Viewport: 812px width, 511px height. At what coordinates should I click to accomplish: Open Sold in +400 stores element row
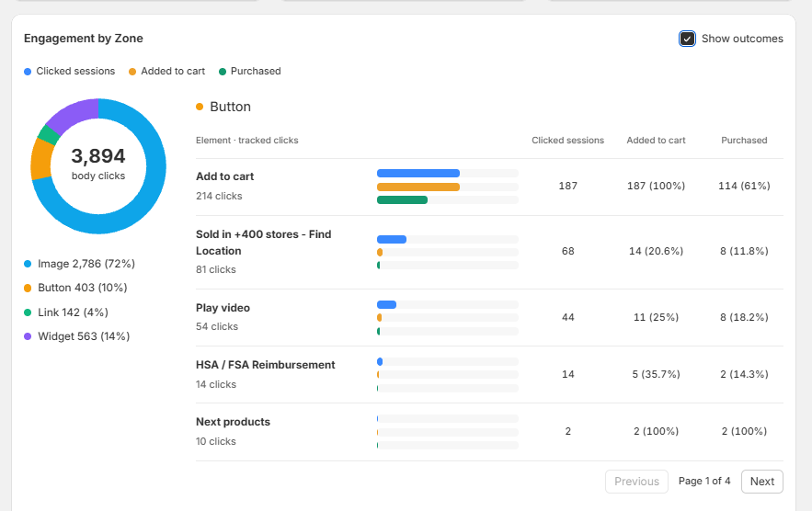pos(489,252)
